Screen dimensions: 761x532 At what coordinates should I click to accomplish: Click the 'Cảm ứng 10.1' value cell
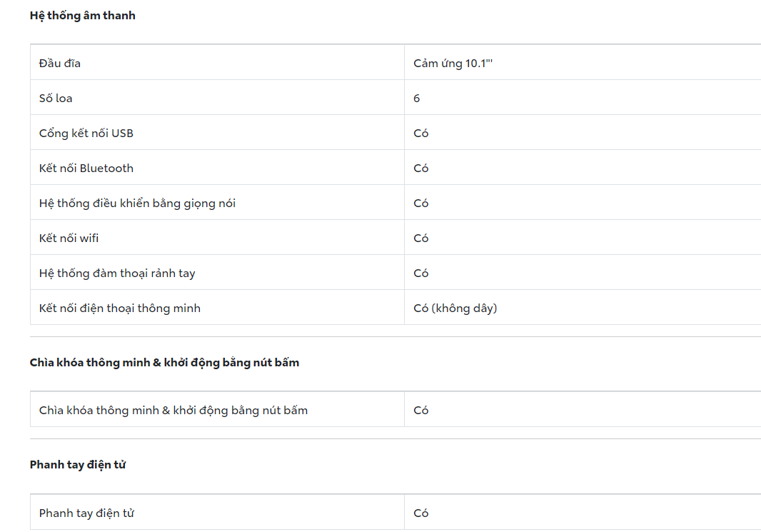453,64
